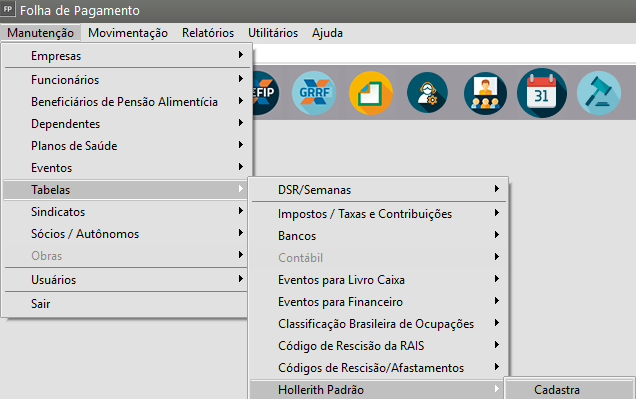
Task: Expand the DSR/Semanas submenu arrow
Action: click(x=497, y=189)
